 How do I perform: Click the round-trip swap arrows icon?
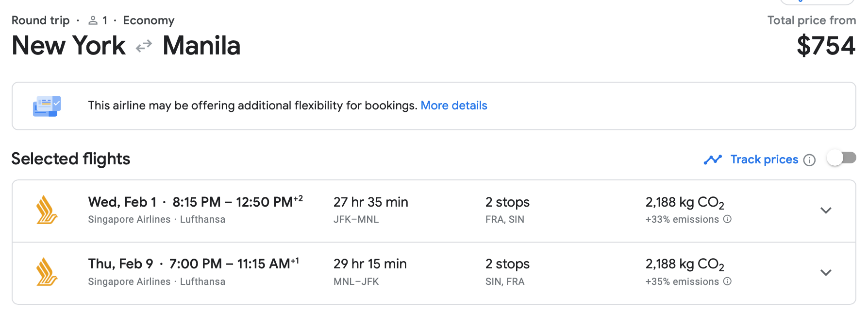coord(144,47)
